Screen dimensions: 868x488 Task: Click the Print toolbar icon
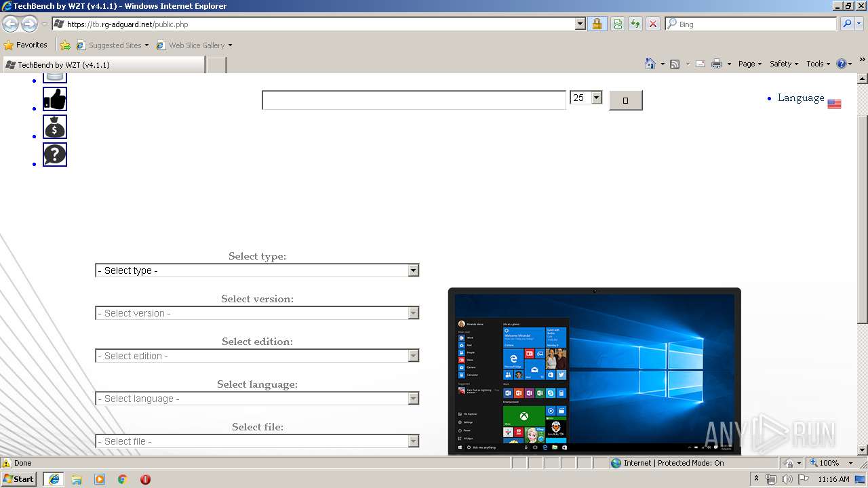point(716,64)
